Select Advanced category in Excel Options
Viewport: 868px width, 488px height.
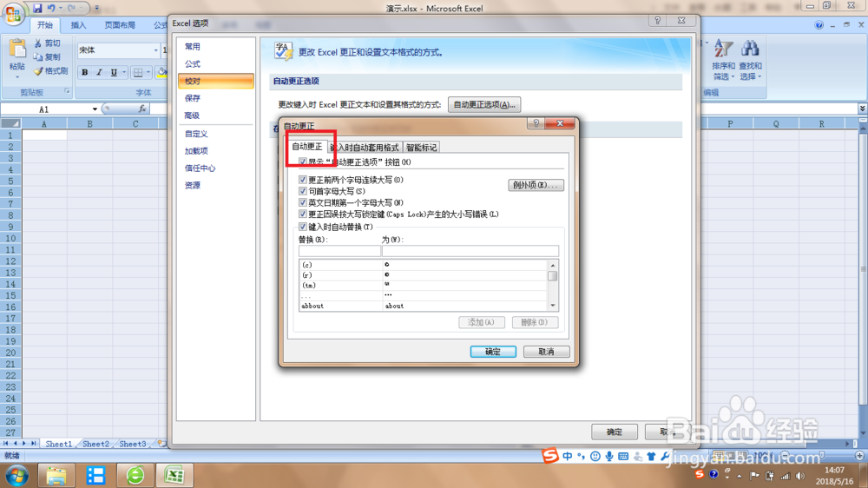216,115
